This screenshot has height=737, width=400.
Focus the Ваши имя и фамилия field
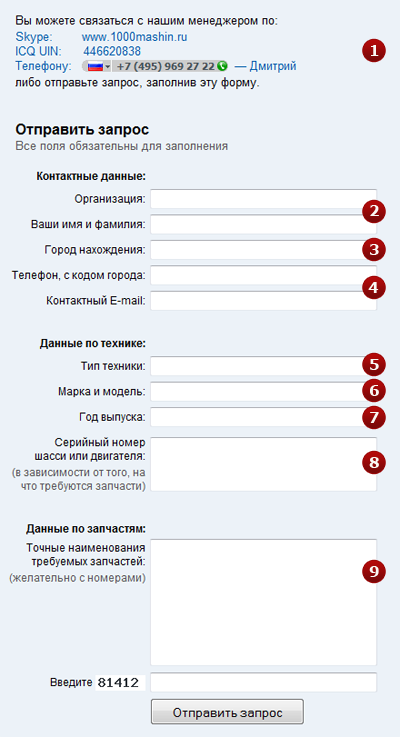(264, 224)
